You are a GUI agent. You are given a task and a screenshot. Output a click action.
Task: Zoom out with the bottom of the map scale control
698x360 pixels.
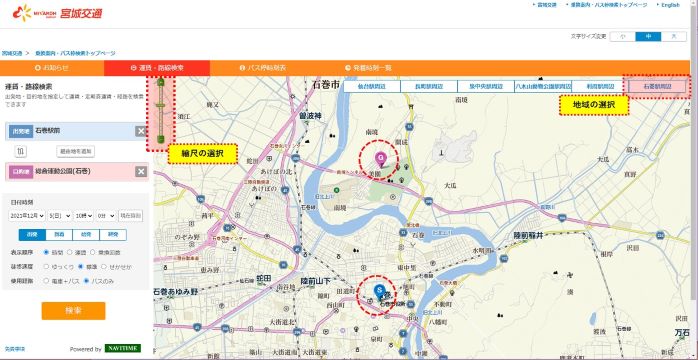pos(161,139)
